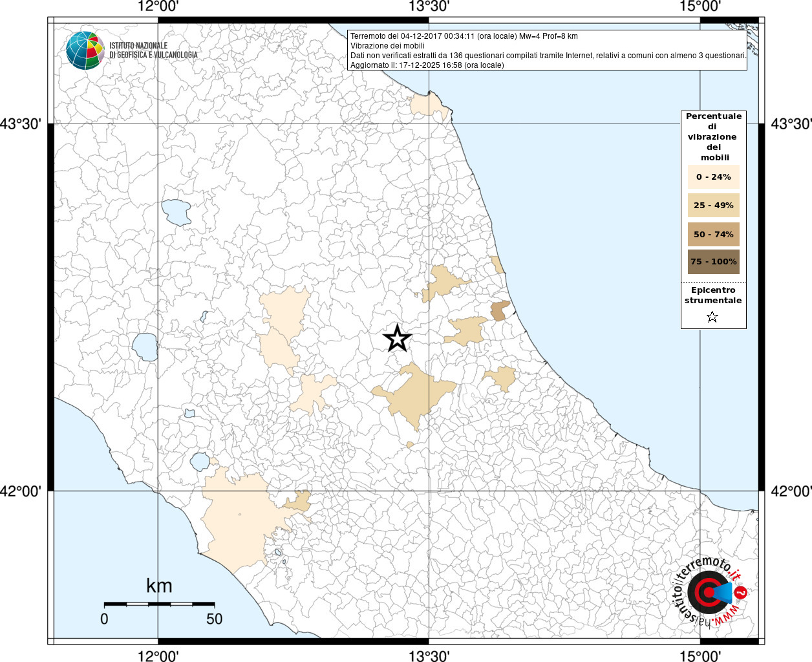Click the star symbol in the legend
This screenshot has height=662, width=812.
pos(712,317)
